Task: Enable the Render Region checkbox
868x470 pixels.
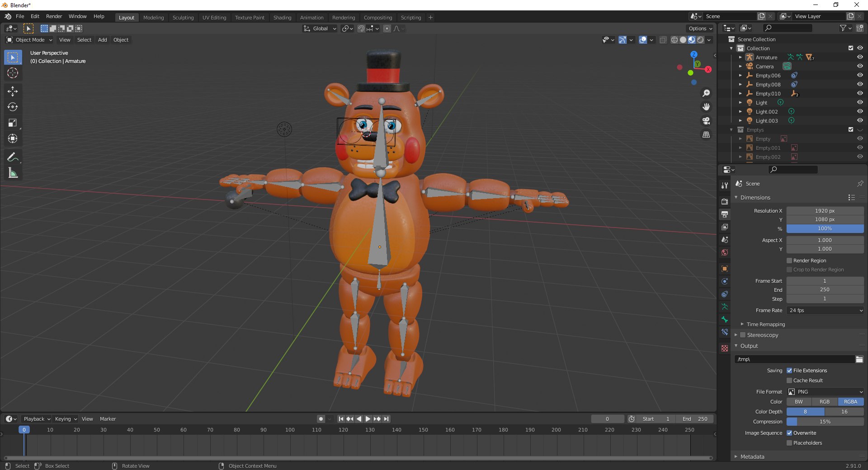Action: [x=789, y=261]
